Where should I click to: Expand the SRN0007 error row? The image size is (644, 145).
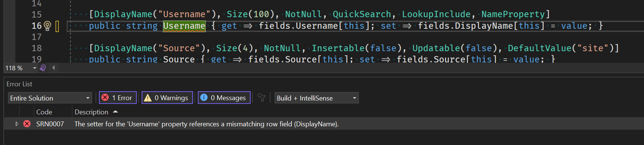[17, 124]
